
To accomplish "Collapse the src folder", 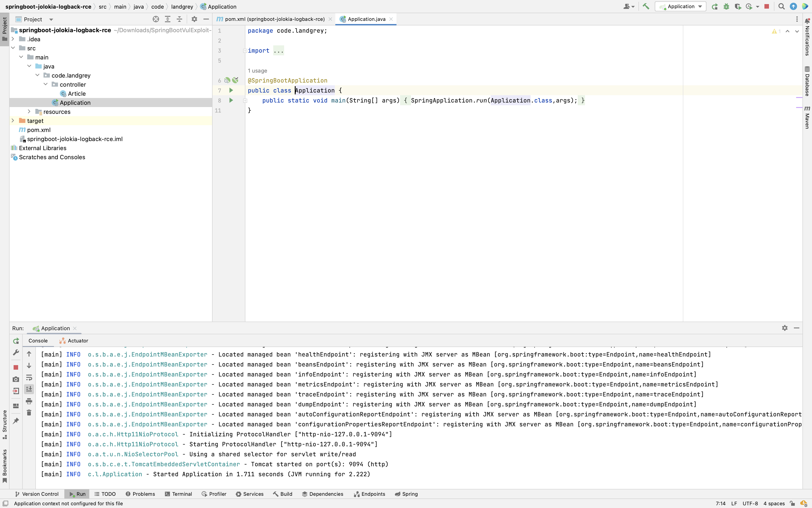I will click(13, 48).
